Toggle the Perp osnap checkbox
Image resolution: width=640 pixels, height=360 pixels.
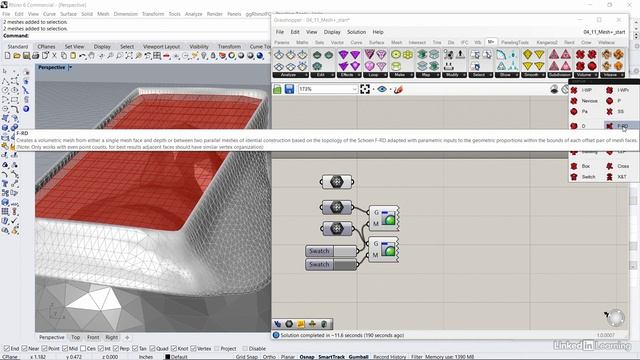point(116,349)
